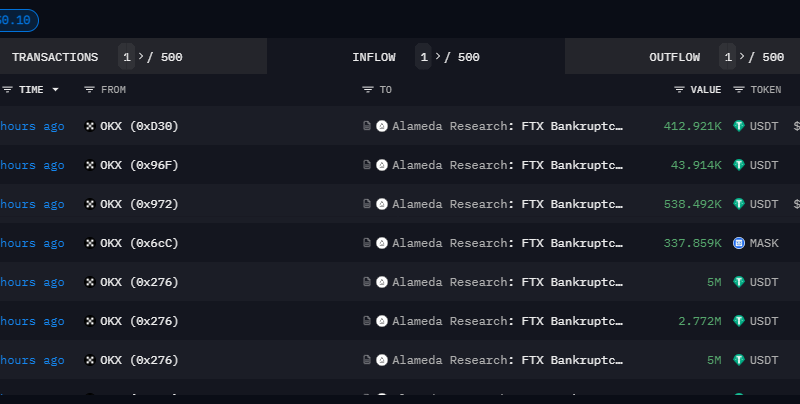The image size is (800, 404).
Task: Toggle the TIME sort arrow
Action: 55,90
